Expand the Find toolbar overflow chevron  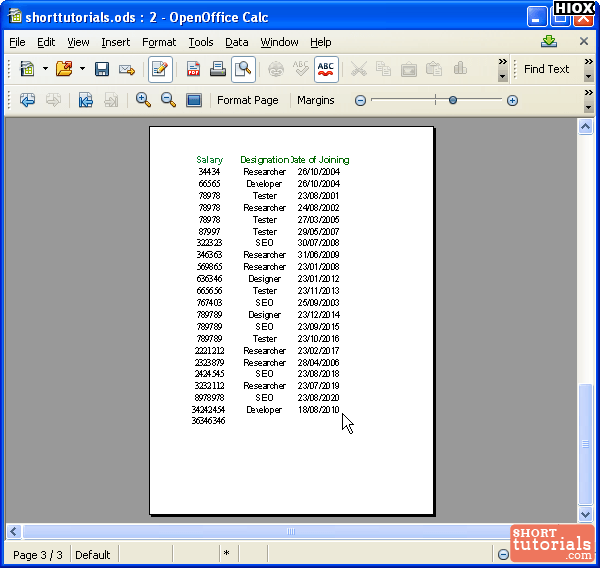pyautogui.click(x=589, y=62)
